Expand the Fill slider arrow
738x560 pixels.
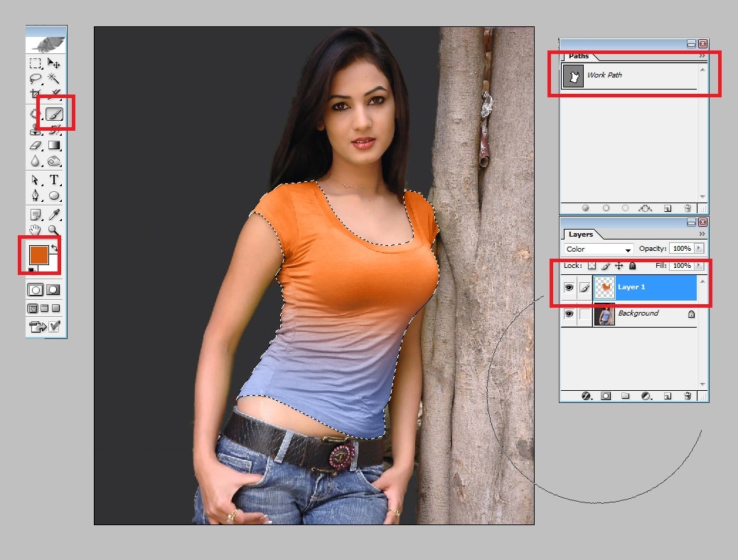pyautogui.click(x=699, y=266)
